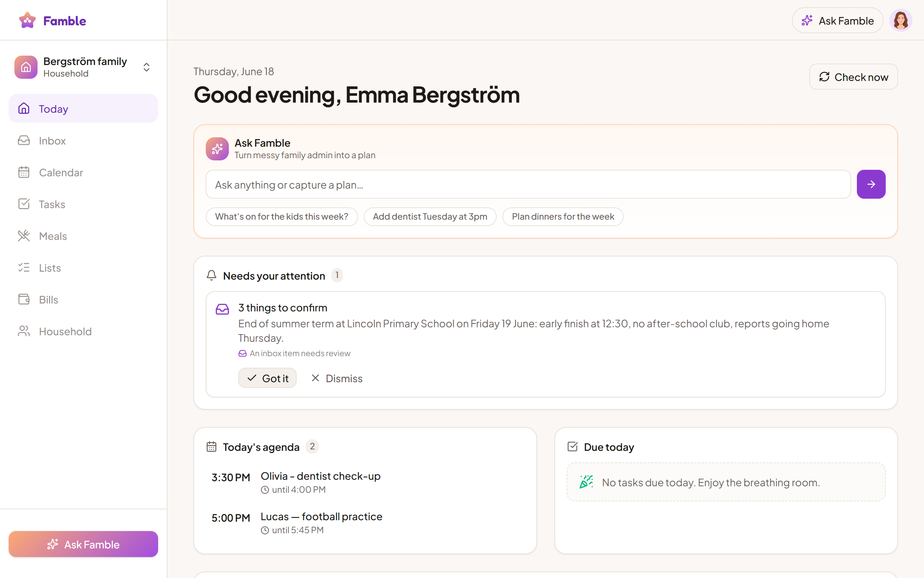Click the clock icon next to 'until 4:00 PM'
Screen dimensions: 924x578
point(265,490)
